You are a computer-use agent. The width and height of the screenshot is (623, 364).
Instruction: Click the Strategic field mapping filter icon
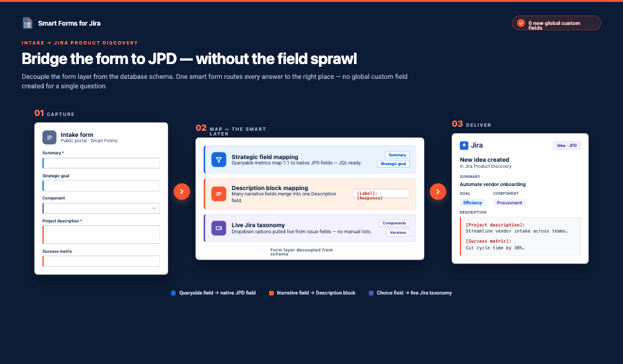point(218,160)
